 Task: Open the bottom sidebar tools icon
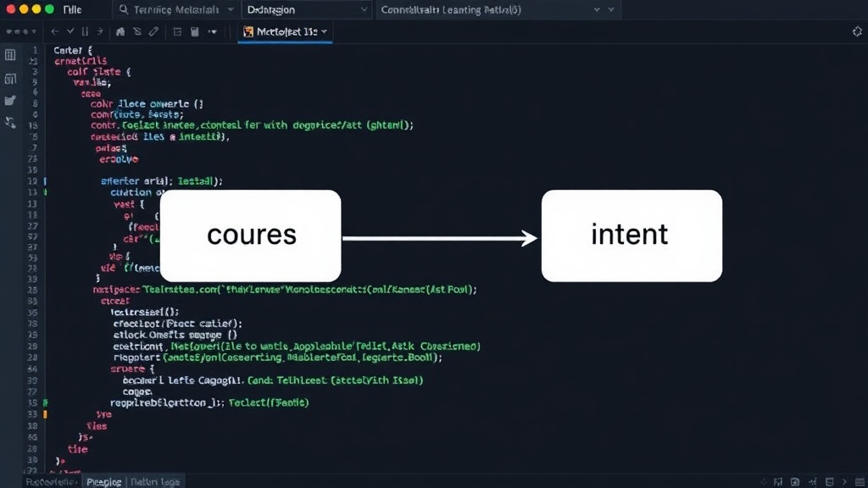click(10, 122)
